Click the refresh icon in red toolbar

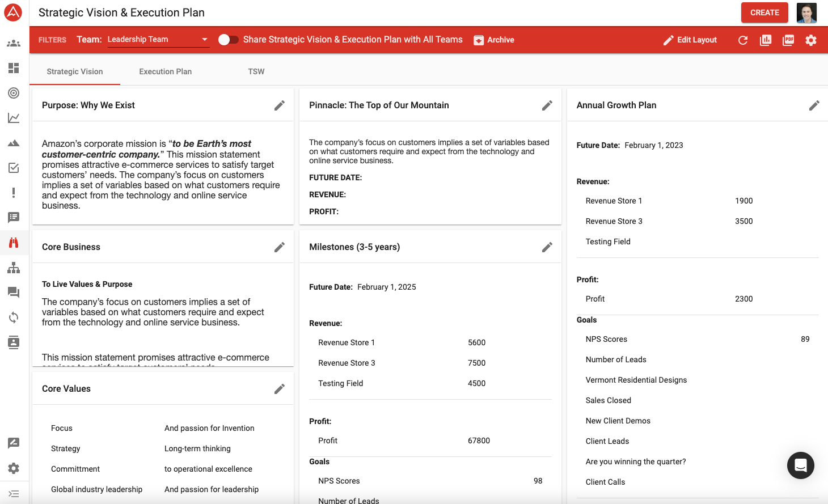pyautogui.click(x=743, y=40)
